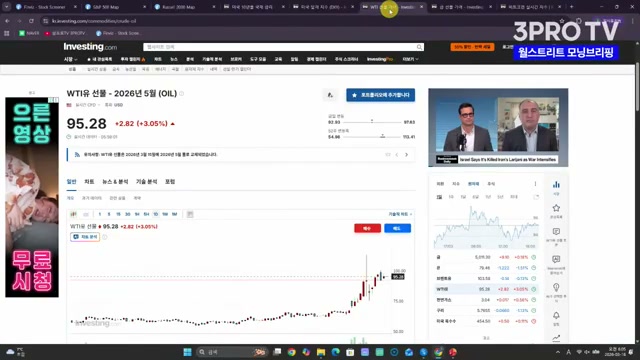Screen dimensions: 640x360
Task: Click the info icon beside WTI futures title
Action: [182, 93]
